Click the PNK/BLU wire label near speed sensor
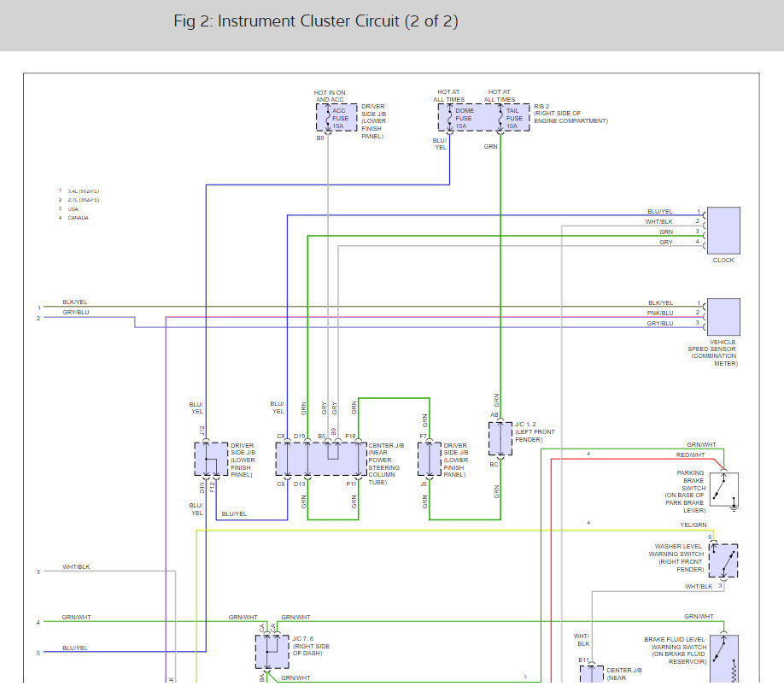This screenshot has width=784, height=692. [x=660, y=314]
